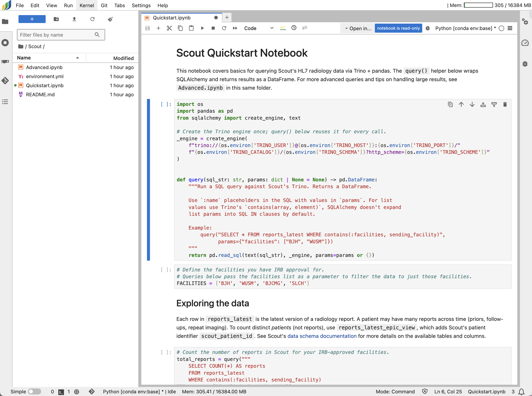This screenshot has height=396, width=532.
Task: Click the trusted notebook shield icon
Action: click(425, 391)
